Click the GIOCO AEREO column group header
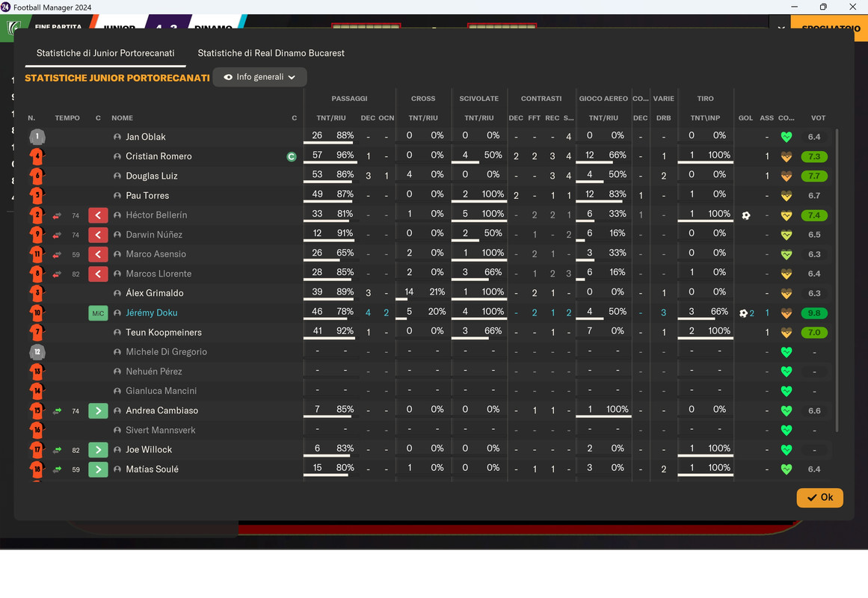 pyautogui.click(x=603, y=99)
